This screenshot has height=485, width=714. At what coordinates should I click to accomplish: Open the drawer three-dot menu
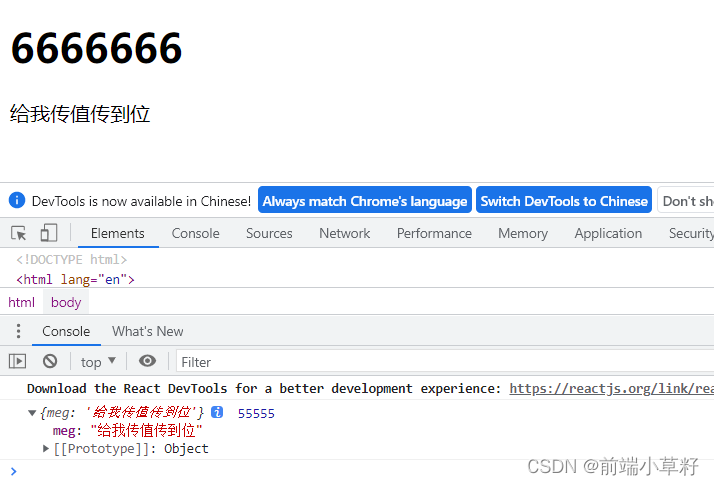point(18,331)
